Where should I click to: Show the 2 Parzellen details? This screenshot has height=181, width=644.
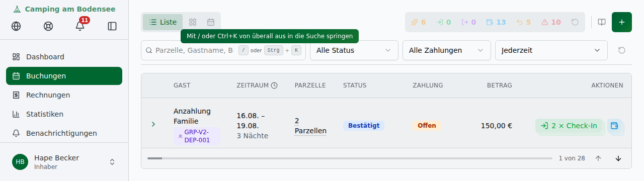pos(310,126)
